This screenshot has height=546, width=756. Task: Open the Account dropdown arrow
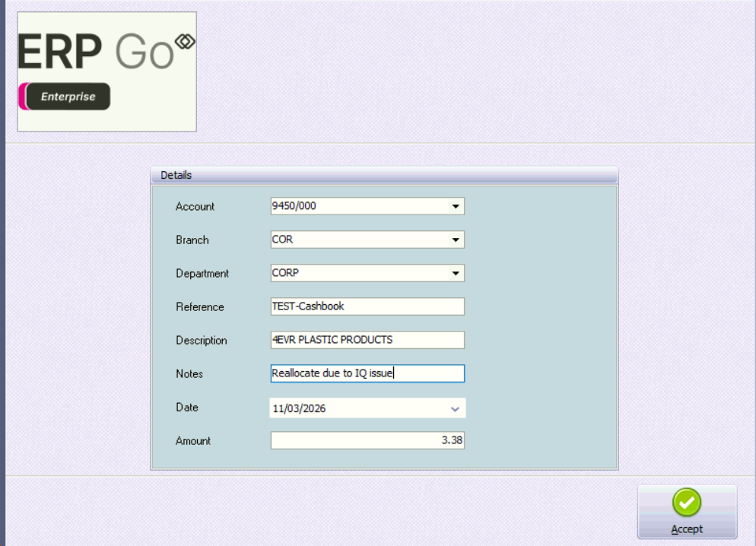pos(456,207)
